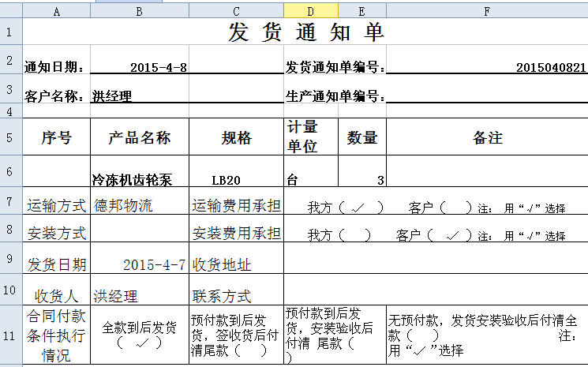Click the 客户 checkmark in the 安装费用承担 row
This screenshot has width=588, height=367.
[x=453, y=235]
